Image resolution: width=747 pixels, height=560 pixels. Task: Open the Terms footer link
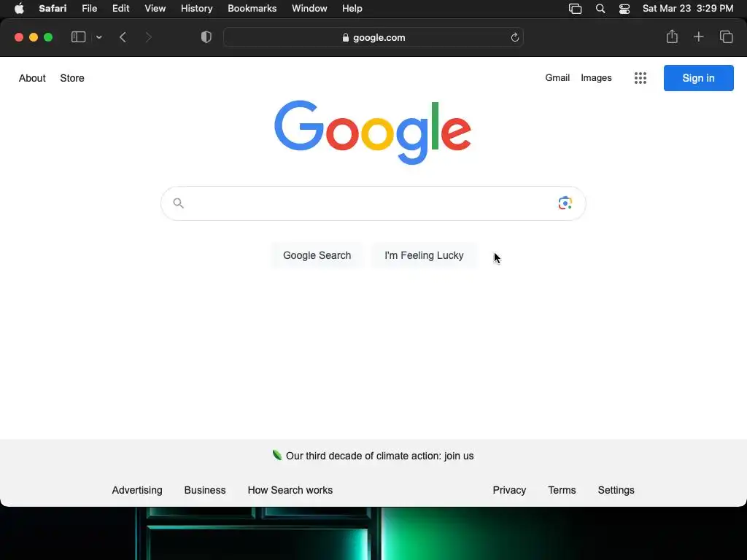(x=562, y=490)
